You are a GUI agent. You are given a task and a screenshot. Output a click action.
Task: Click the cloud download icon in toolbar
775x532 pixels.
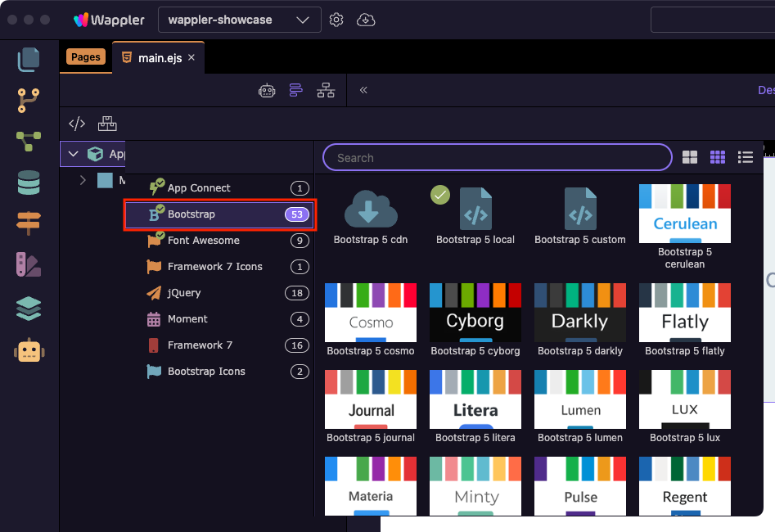[x=366, y=20]
